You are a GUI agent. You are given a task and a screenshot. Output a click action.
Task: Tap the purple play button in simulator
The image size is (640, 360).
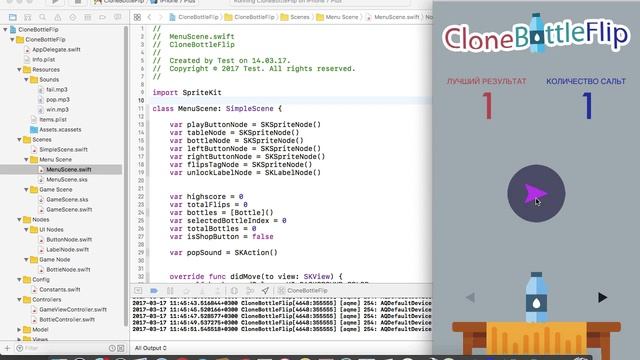tap(536, 193)
